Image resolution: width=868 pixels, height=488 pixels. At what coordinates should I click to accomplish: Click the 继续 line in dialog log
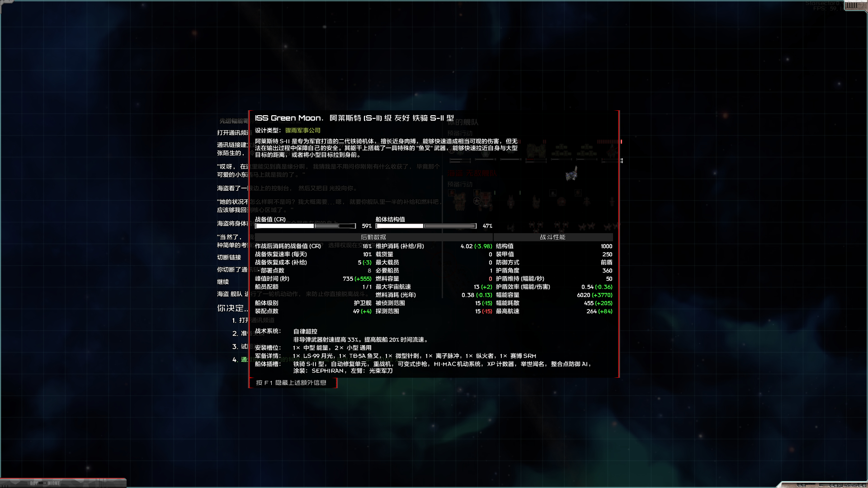[223, 282]
